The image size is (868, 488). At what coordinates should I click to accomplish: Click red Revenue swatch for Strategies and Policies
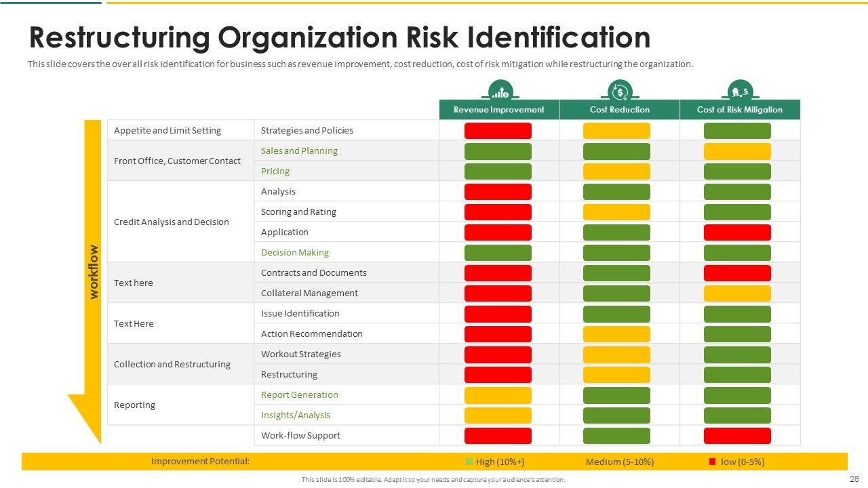click(498, 131)
